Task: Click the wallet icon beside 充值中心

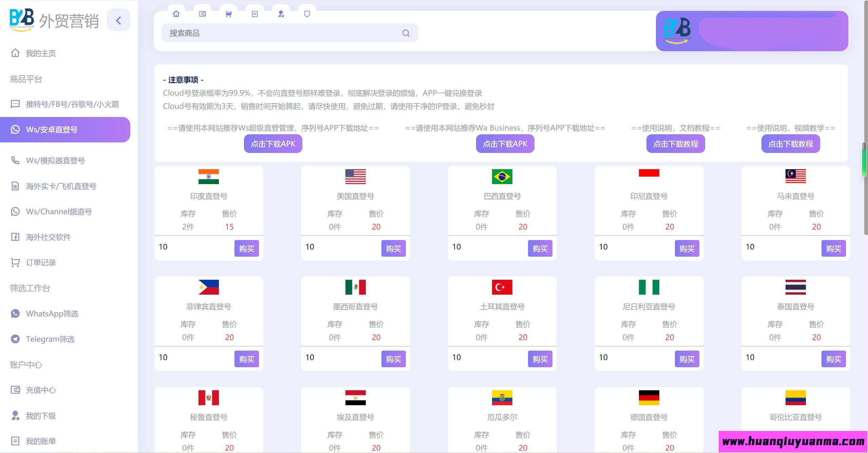Action: [15, 390]
